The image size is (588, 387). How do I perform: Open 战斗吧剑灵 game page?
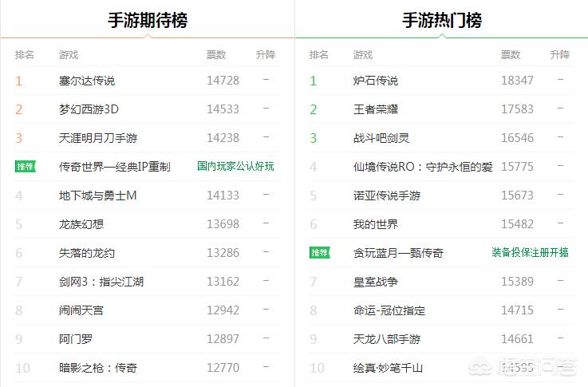click(x=381, y=138)
